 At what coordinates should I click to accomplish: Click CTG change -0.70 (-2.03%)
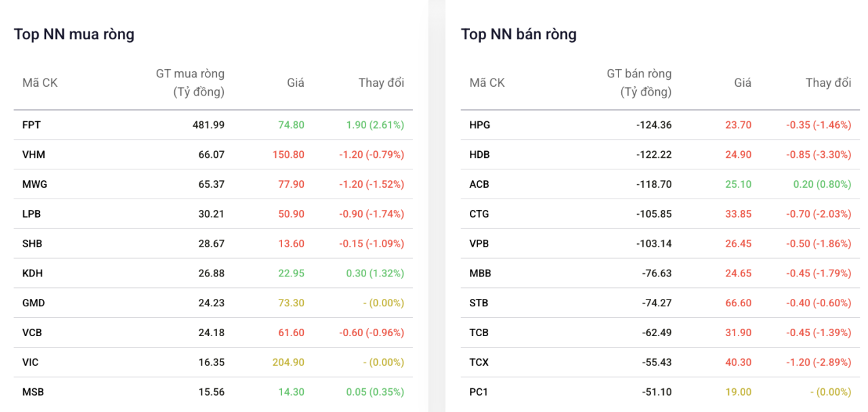point(818,214)
